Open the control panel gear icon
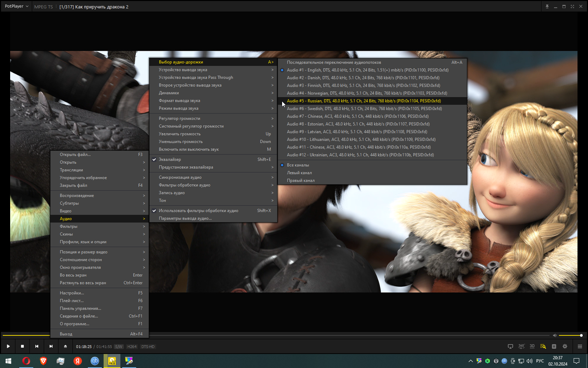The width and height of the screenshot is (588, 368). (x=565, y=346)
